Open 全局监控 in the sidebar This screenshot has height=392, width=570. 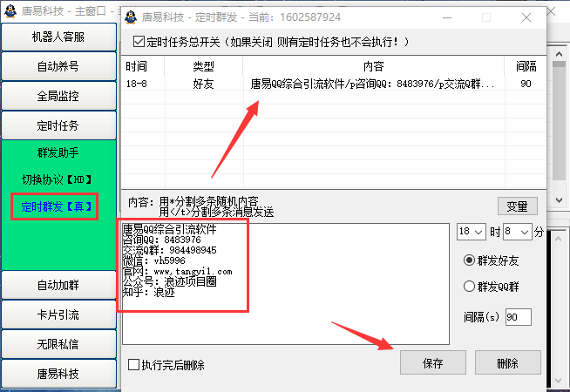click(58, 96)
